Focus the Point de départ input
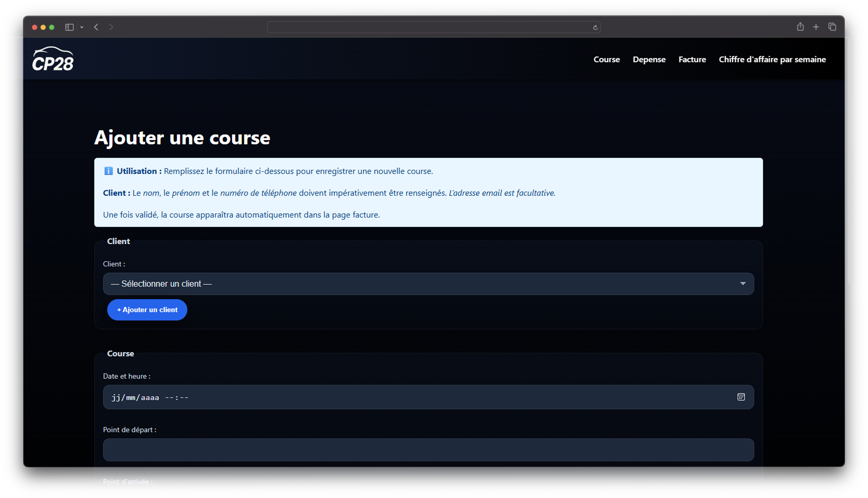The height and width of the screenshot is (498, 868). [x=428, y=450]
